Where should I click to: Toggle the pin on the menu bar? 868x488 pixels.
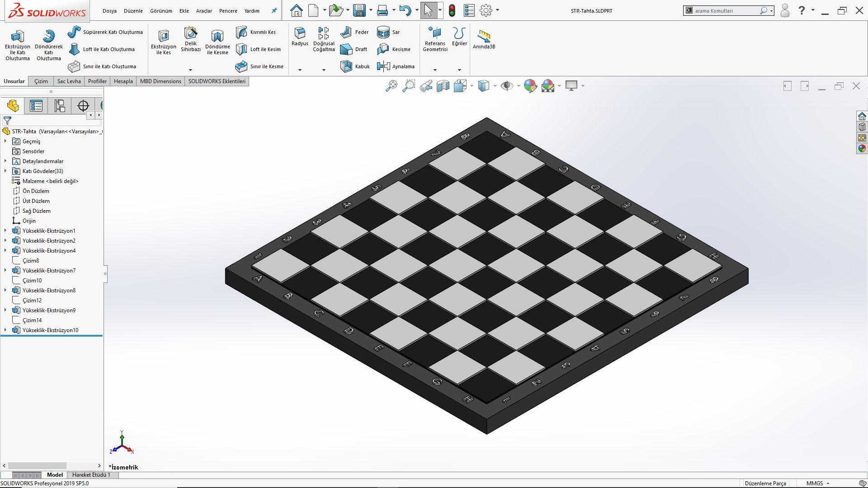point(274,10)
